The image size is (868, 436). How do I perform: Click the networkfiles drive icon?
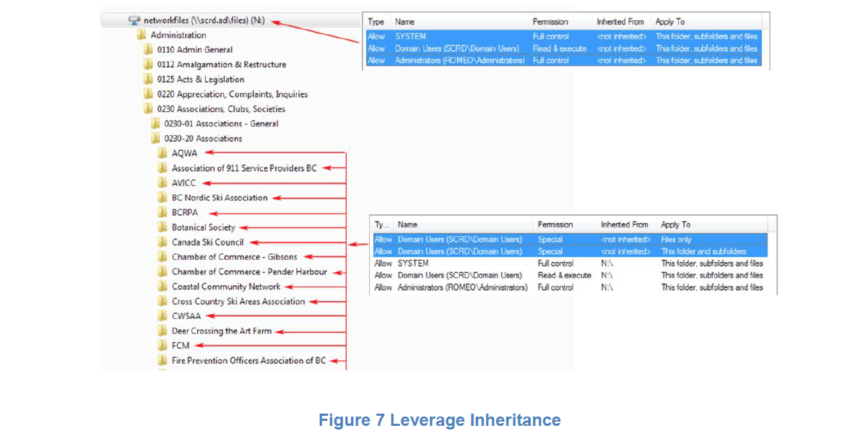tap(134, 20)
